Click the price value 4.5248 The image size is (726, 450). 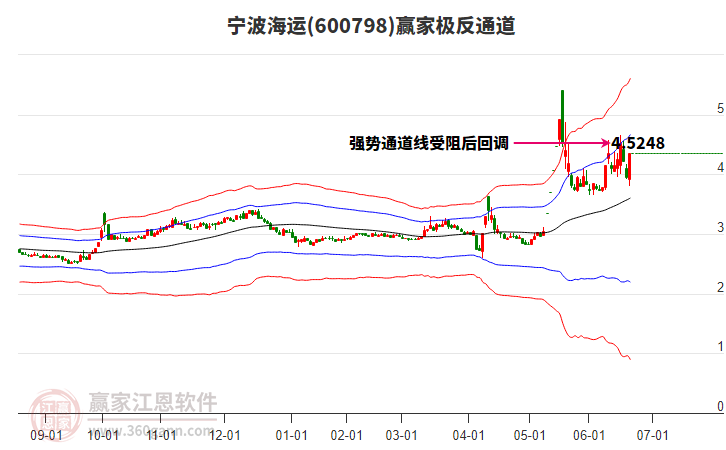(638, 143)
